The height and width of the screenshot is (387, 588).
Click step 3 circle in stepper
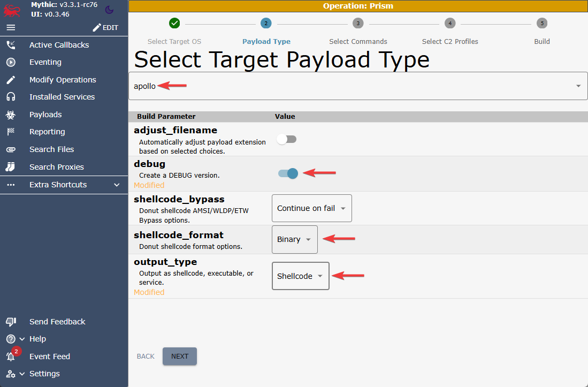[x=358, y=23]
